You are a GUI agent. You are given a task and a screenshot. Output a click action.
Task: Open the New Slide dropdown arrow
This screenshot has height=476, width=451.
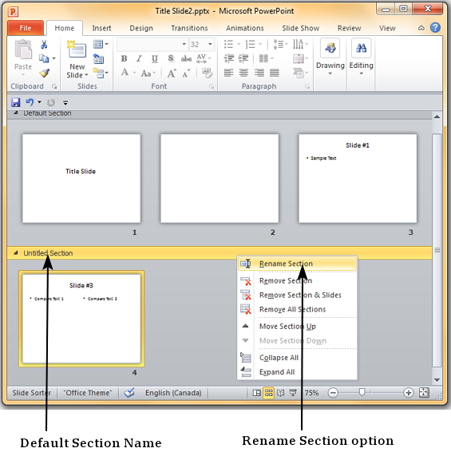tap(86, 75)
